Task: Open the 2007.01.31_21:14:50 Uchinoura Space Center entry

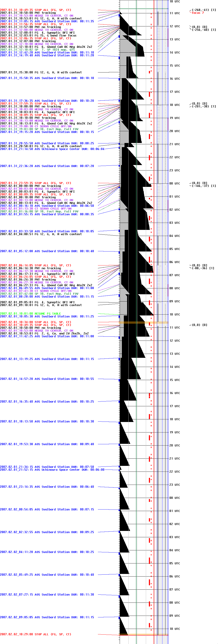Action: (52, 149)
